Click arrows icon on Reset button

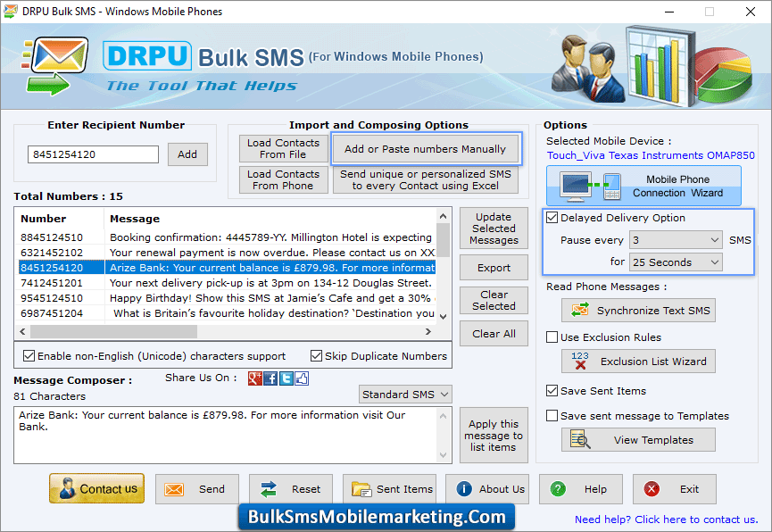[269, 489]
